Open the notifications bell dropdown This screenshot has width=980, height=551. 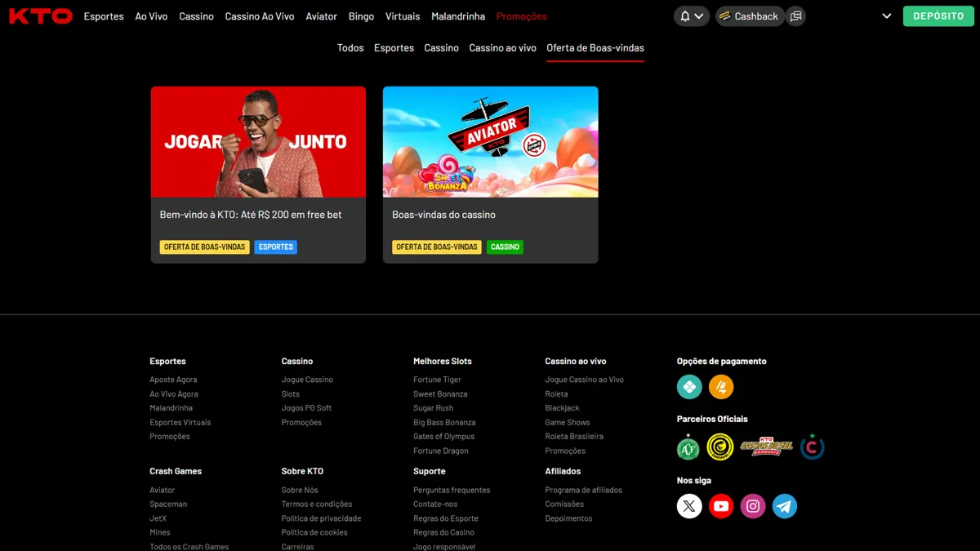tap(691, 16)
